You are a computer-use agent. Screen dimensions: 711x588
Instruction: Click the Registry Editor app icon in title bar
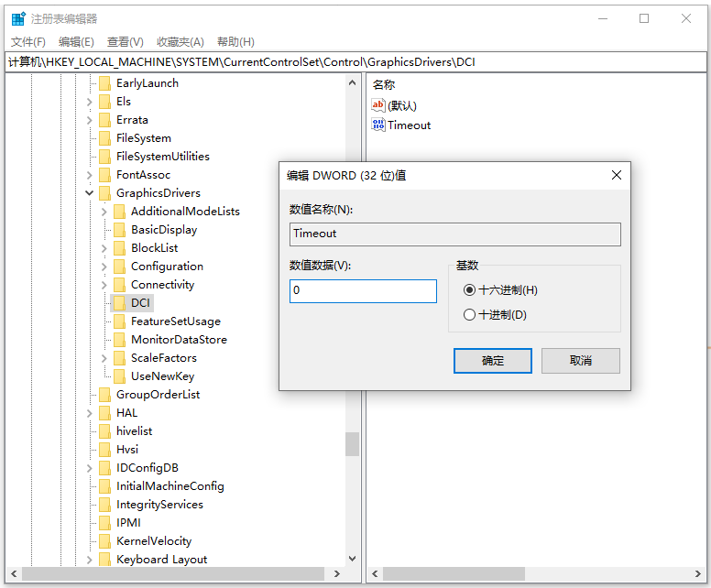(x=18, y=18)
